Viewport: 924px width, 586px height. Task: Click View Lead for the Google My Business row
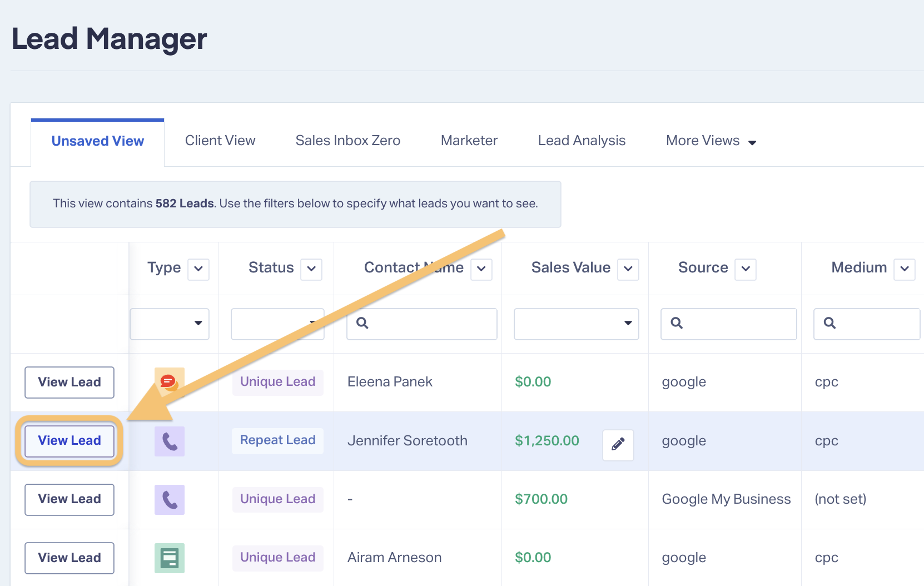coord(69,499)
